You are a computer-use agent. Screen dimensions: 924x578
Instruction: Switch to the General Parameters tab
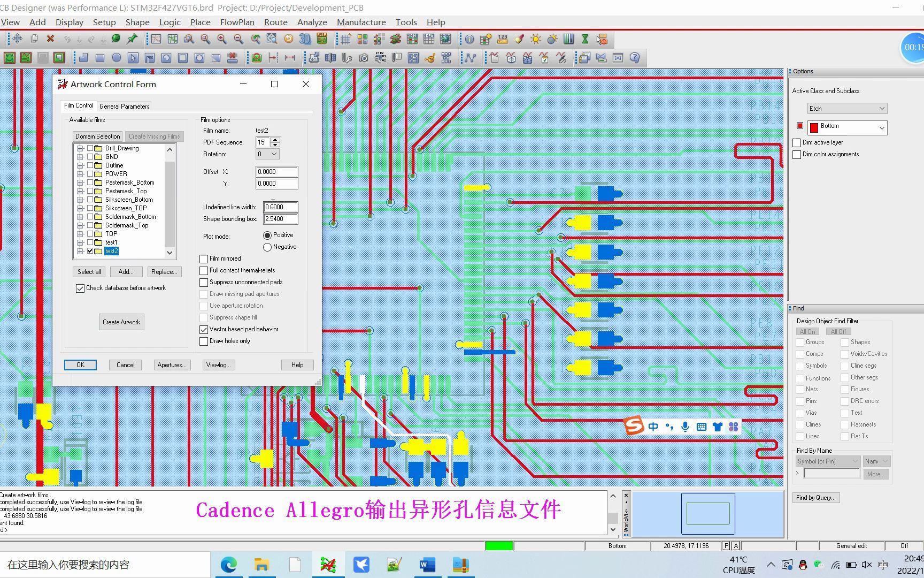[124, 106]
